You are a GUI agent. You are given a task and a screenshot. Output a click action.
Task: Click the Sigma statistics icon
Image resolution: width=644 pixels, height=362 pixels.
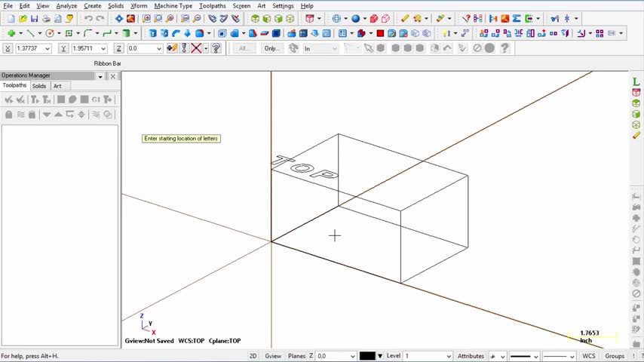(517, 19)
